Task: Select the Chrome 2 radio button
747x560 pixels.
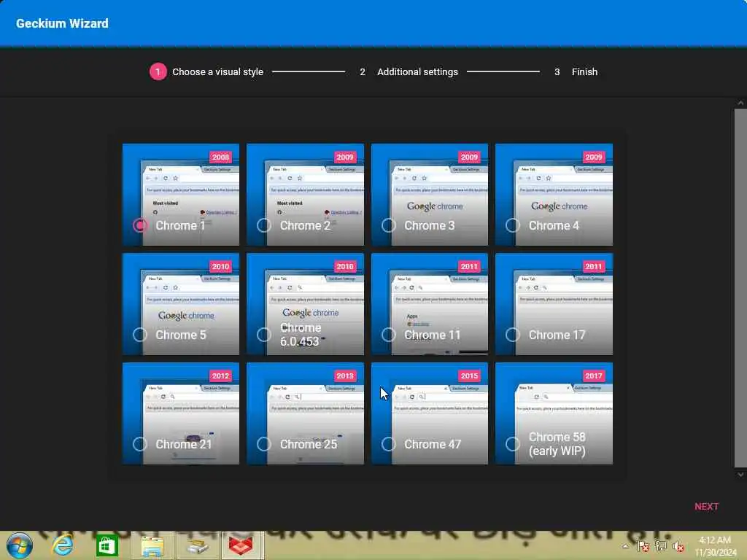Action: point(264,225)
